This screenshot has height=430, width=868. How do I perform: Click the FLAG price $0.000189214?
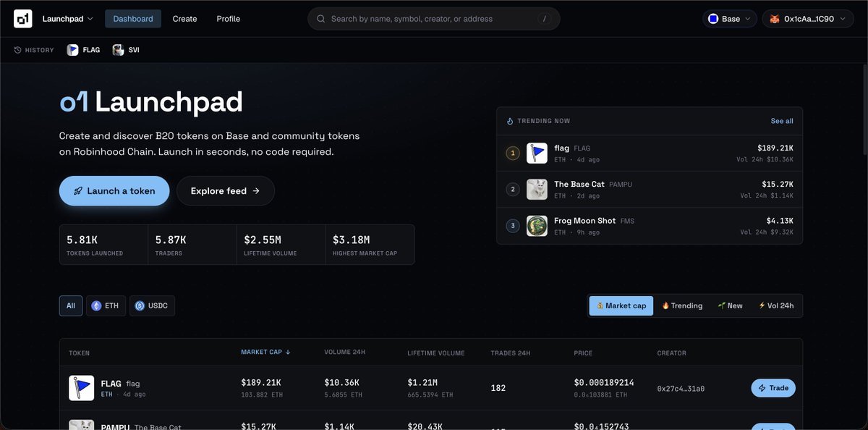click(603, 382)
